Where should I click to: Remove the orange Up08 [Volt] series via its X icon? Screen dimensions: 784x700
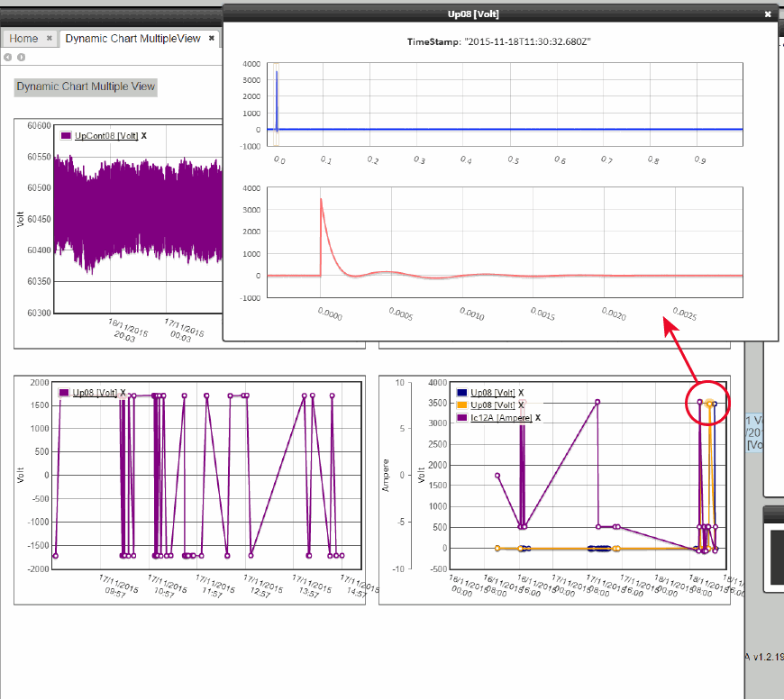pos(521,405)
